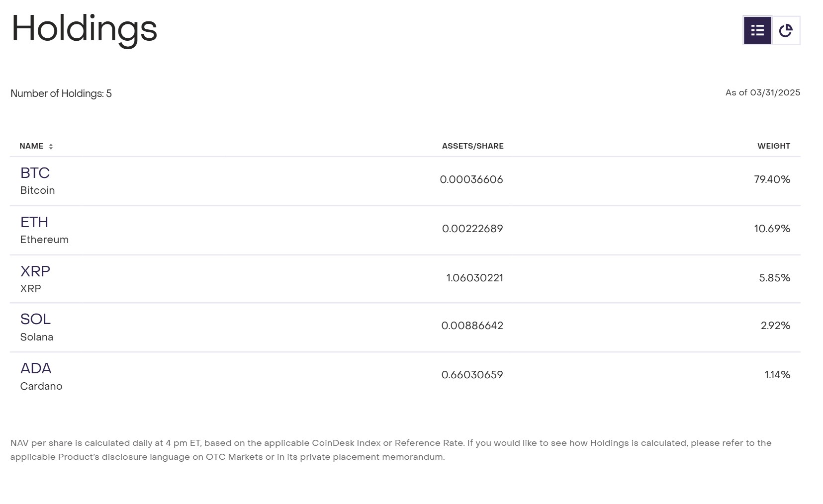Click Number of Holdings: 5 text
This screenshot has width=823, height=504.
coord(61,93)
